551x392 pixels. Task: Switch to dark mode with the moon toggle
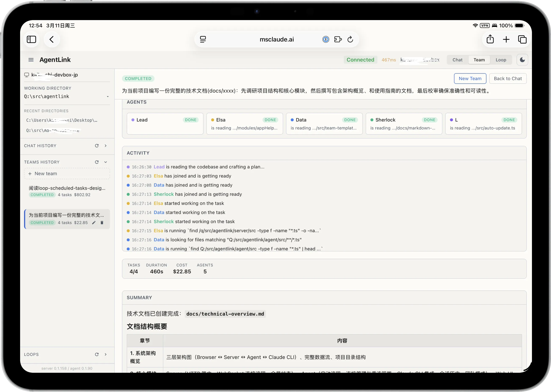click(522, 60)
